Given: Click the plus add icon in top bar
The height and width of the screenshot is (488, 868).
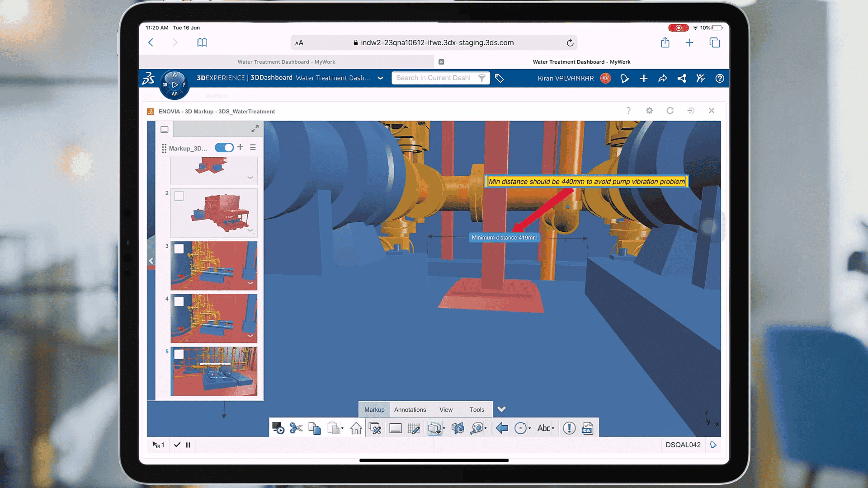Looking at the screenshot, I should click(x=644, y=78).
